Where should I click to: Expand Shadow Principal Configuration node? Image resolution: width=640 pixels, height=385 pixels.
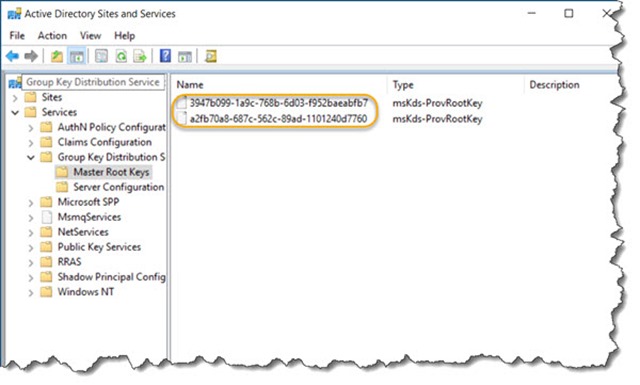(31, 278)
